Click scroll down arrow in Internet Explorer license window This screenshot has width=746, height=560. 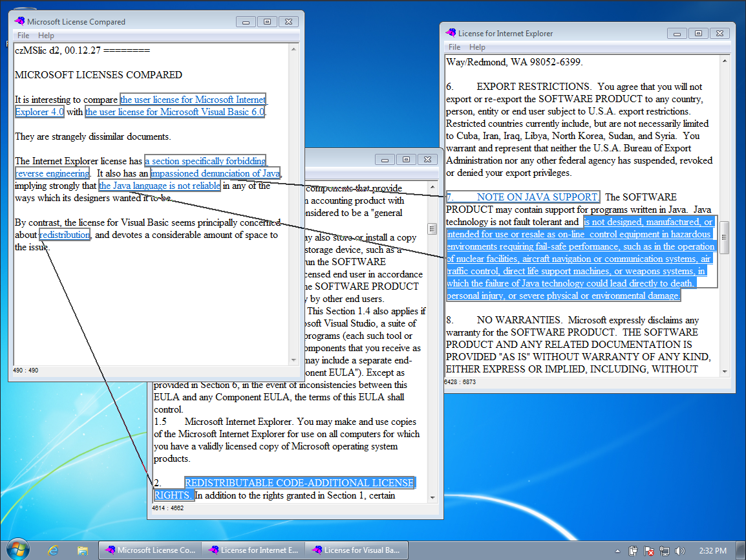click(x=725, y=372)
